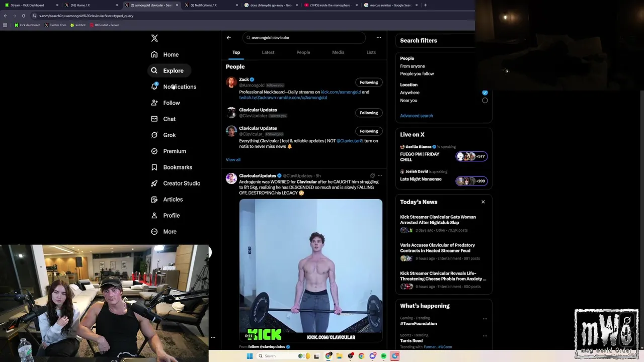Open a new browser tab

[426, 5]
